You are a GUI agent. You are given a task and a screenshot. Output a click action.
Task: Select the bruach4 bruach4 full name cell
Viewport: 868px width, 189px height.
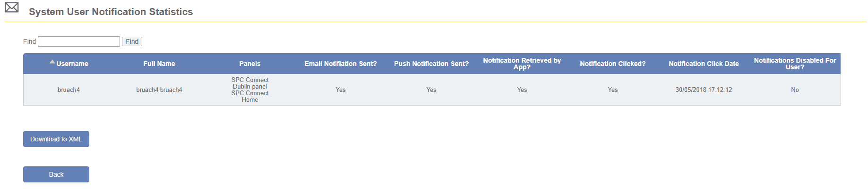(159, 90)
